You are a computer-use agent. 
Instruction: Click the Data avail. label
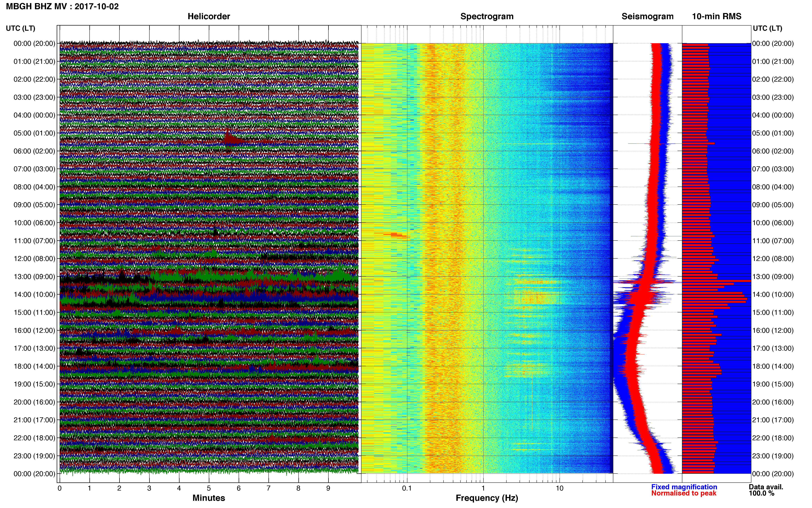pos(766,487)
